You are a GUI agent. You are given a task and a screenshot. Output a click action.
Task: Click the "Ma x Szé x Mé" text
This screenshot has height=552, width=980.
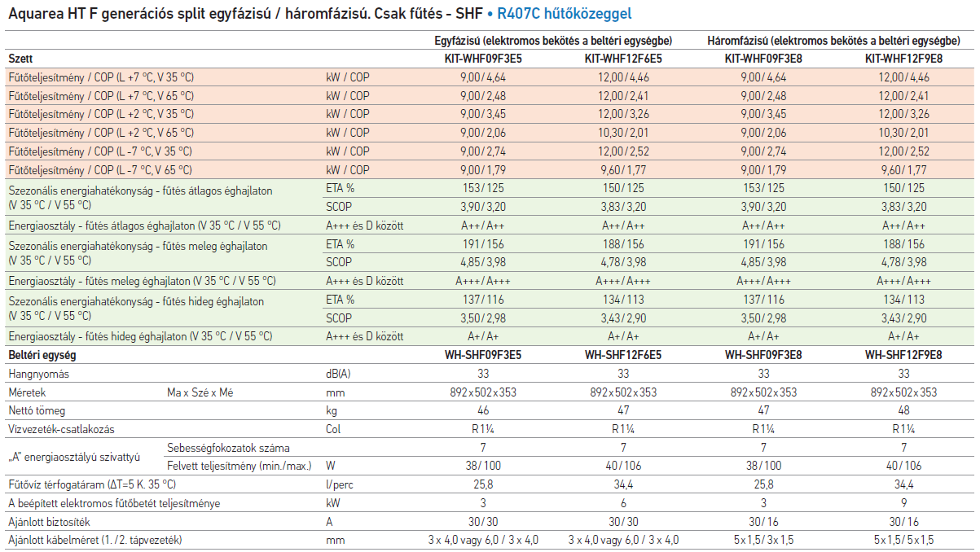pos(200,392)
